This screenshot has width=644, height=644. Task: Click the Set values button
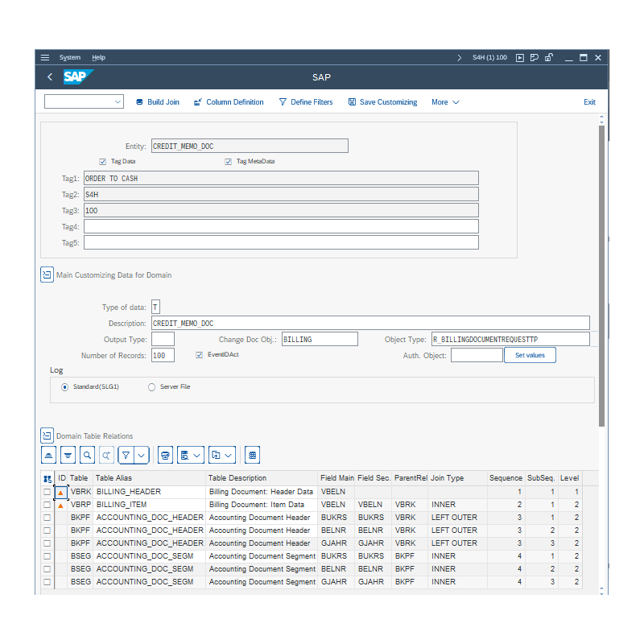tap(530, 355)
